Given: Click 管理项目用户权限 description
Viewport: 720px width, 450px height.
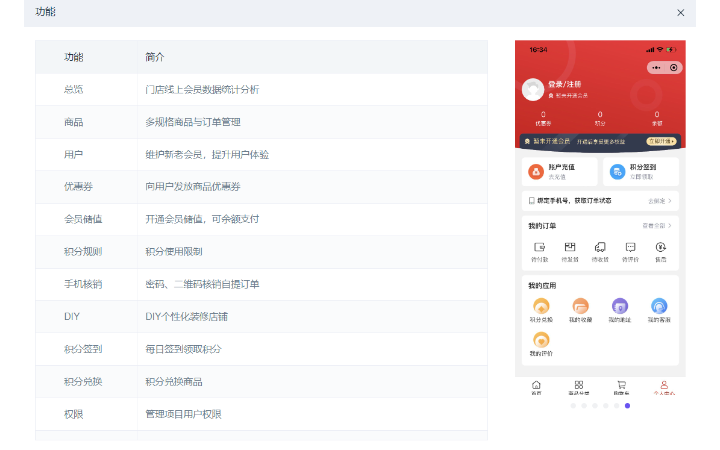Looking at the screenshot, I should [184, 414].
